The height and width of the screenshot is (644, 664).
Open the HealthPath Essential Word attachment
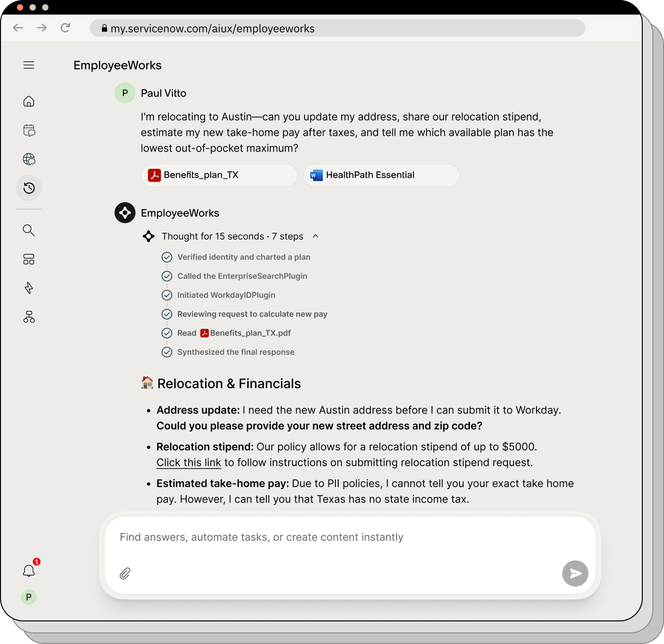tap(381, 175)
